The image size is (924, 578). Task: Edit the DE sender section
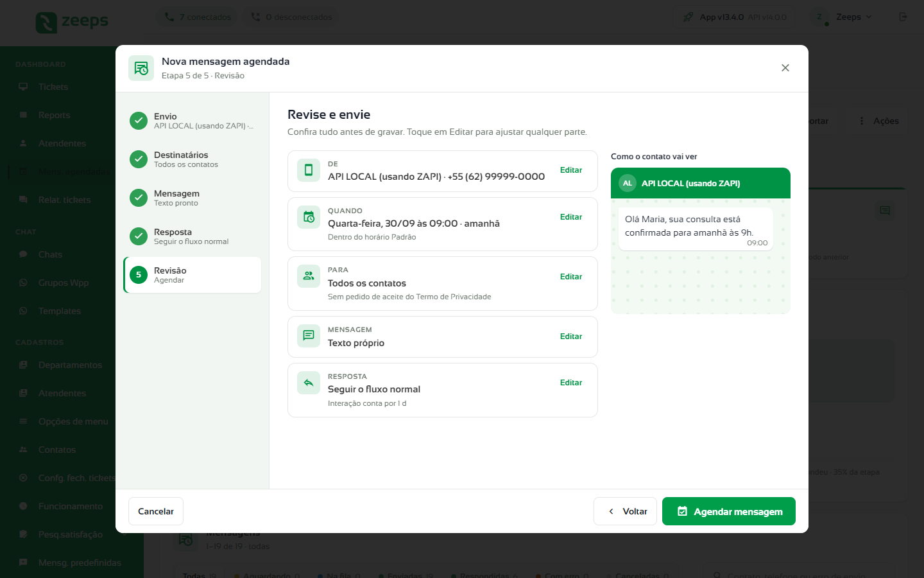570,170
